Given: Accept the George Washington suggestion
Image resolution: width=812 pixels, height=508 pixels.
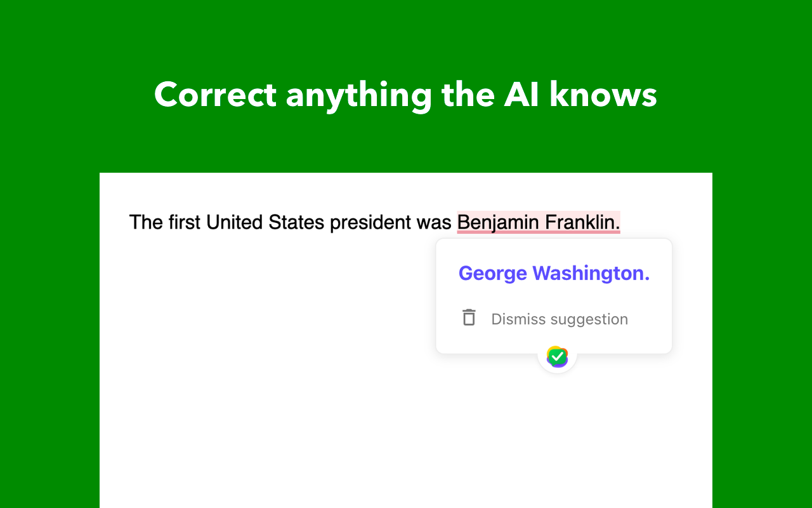Looking at the screenshot, I should (554, 273).
